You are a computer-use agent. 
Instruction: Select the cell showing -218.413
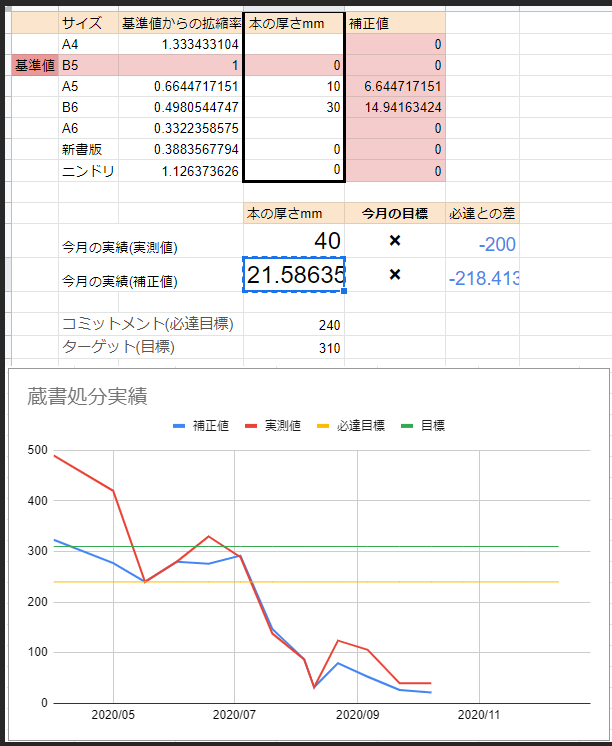(483, 275)
